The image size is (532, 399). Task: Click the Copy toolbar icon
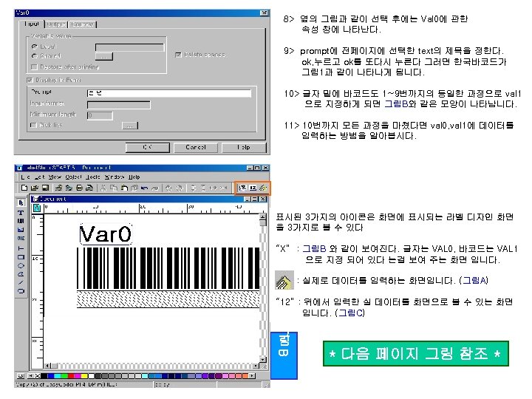tap(114, 188)
